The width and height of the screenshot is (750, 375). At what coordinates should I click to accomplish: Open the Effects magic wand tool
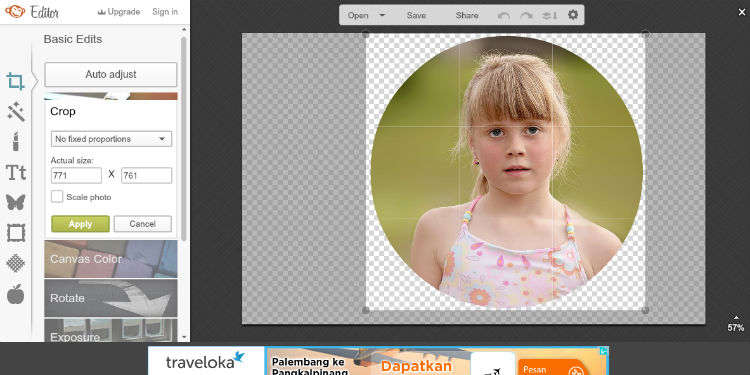pyautogui.click(x=16, y=111)
